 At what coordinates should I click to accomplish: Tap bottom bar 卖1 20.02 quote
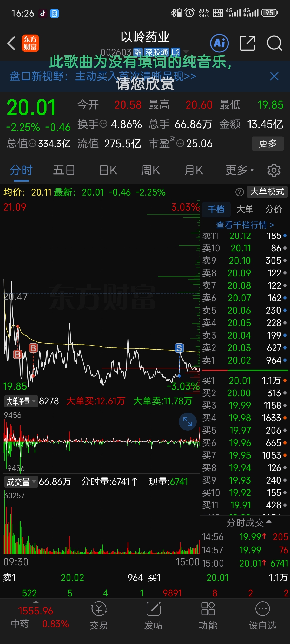coord(72,578)
